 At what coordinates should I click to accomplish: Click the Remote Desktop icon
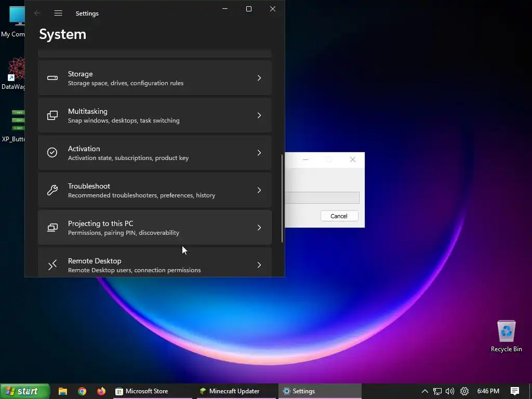pos(52,265)
